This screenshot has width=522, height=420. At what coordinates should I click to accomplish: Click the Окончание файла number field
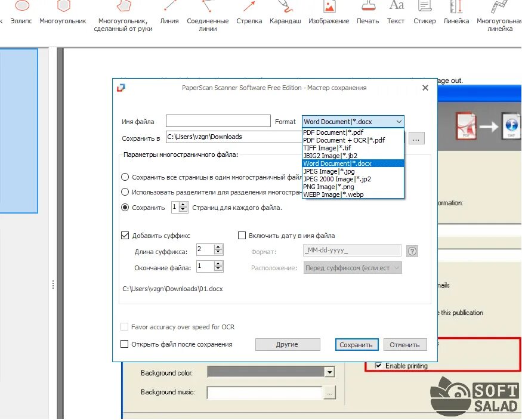[x=205, y=266]
